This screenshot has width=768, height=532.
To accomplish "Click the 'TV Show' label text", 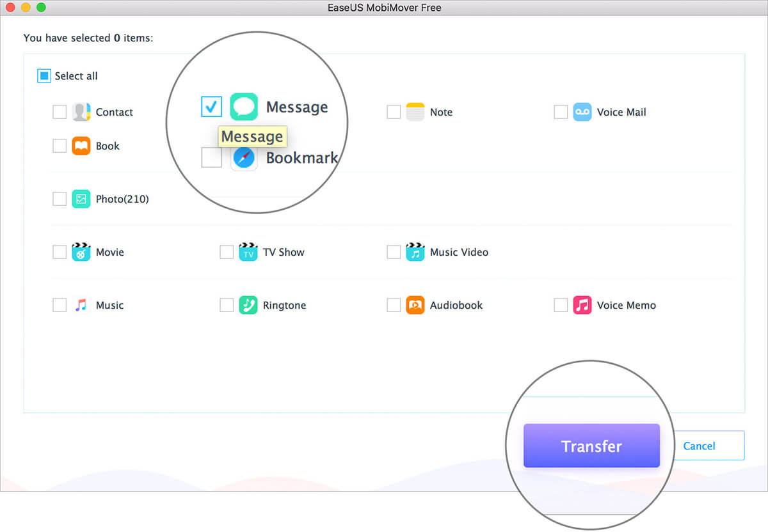I will click(x=284, y=252).
